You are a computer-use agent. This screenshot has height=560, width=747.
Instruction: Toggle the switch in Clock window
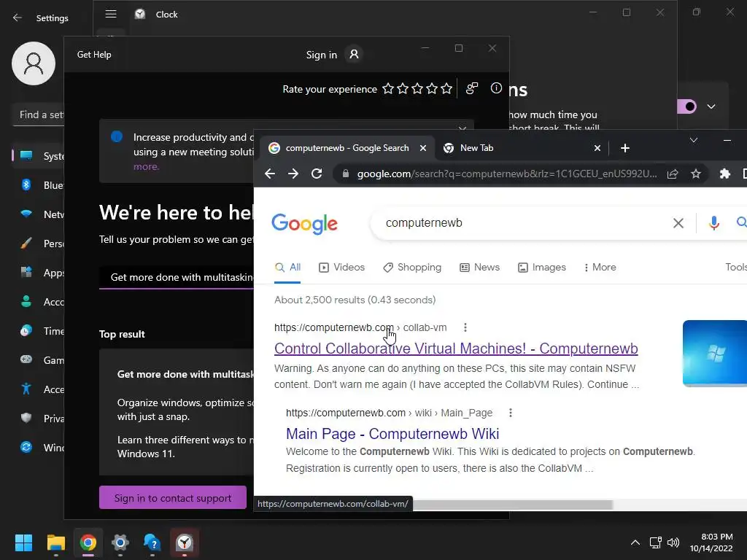click(x=687, y=106)
